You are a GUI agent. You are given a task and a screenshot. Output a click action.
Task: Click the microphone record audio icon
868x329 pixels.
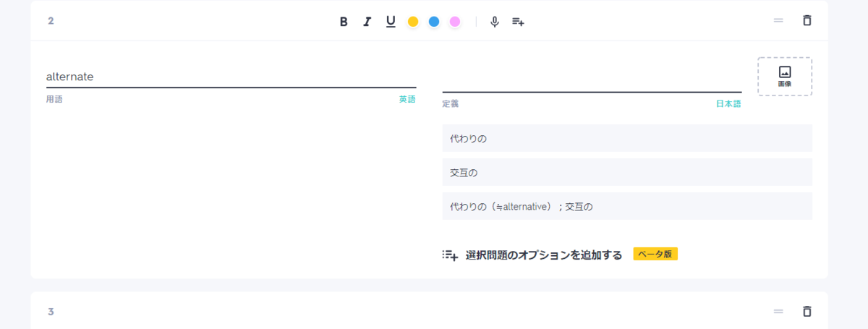[495, 22]
